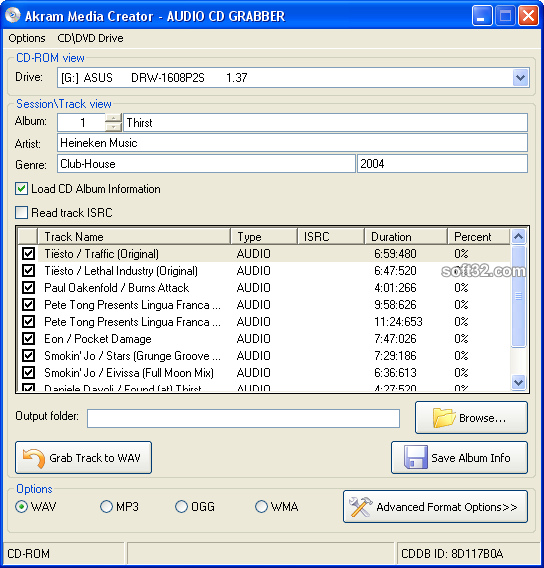Click Save Album Info button
Screen dimensions: 544x568
459,458
